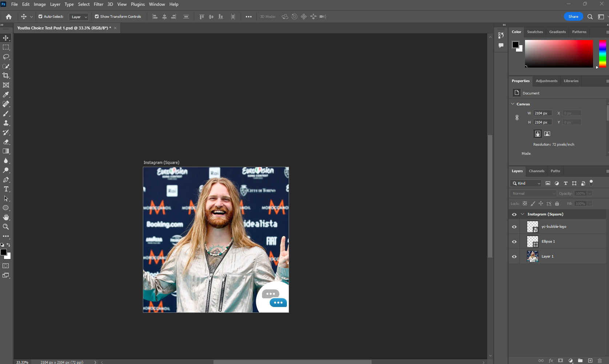This screenshot has width=609, height=364.
Task: Click the Align left edges icon
Action: click(155, 16)
